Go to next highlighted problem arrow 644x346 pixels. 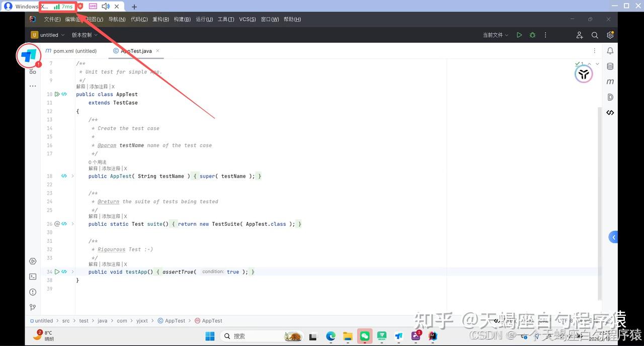597,64
